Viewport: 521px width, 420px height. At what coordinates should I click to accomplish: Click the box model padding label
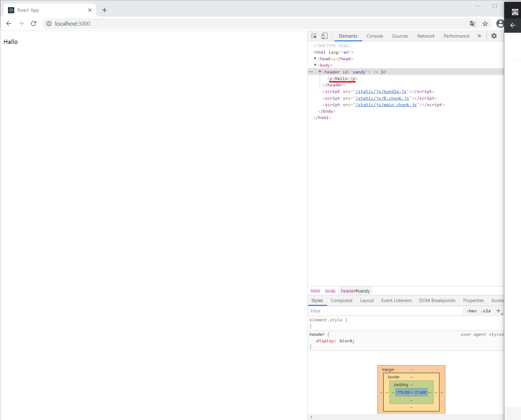(401, 385)
